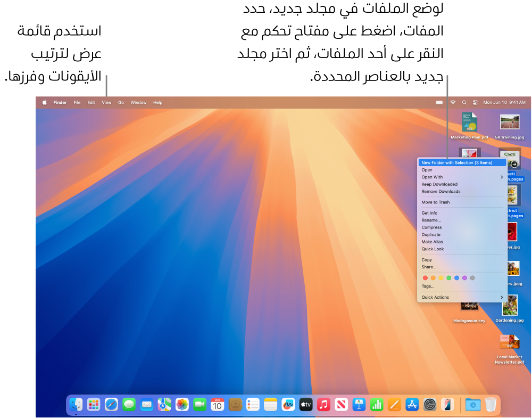Open the Trash in the Dock
The height and width of the screenshot is (418, 532).
pyautogui.click(x=491, y=404)
